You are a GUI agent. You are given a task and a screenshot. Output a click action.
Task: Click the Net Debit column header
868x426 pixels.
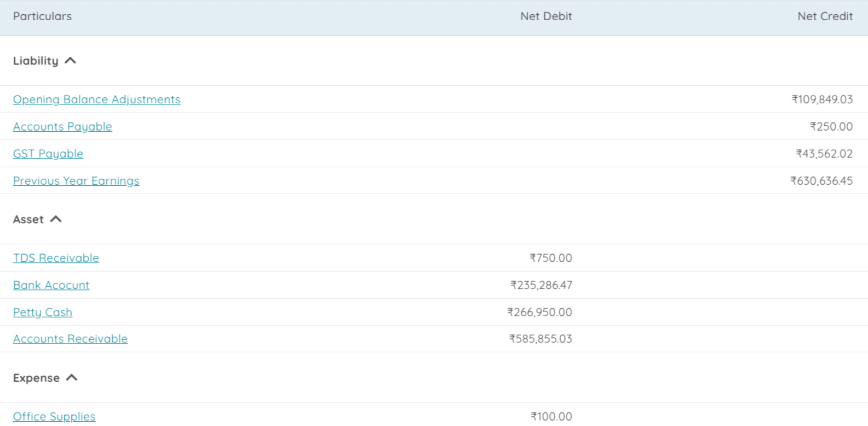[546, 16]
